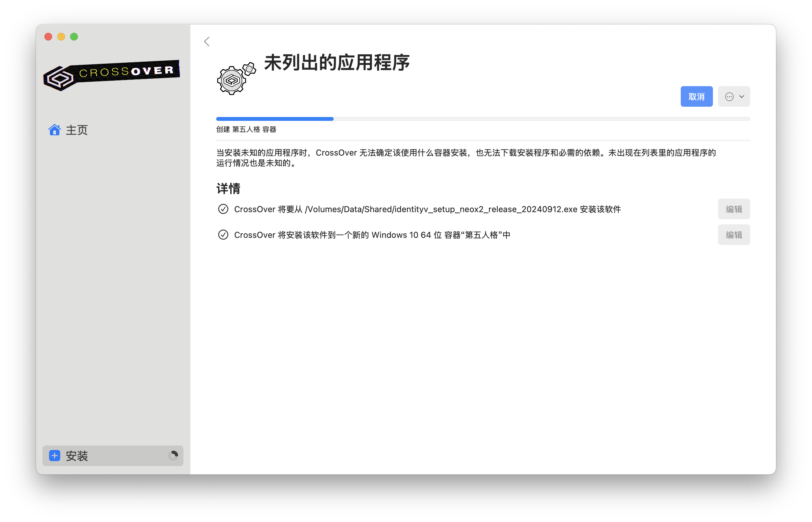Screen dimensions: 812x522
Task: Click the 详情 heading
Action: pos(228,189)
